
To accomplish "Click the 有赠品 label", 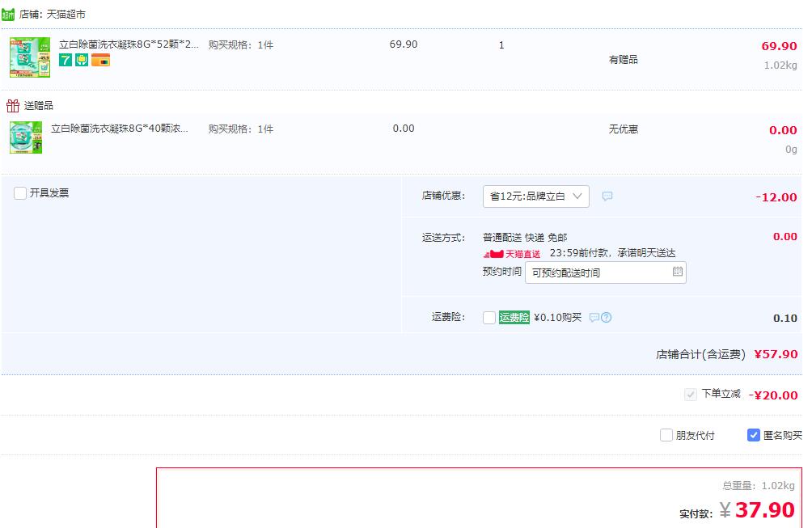I will (624, 60).
